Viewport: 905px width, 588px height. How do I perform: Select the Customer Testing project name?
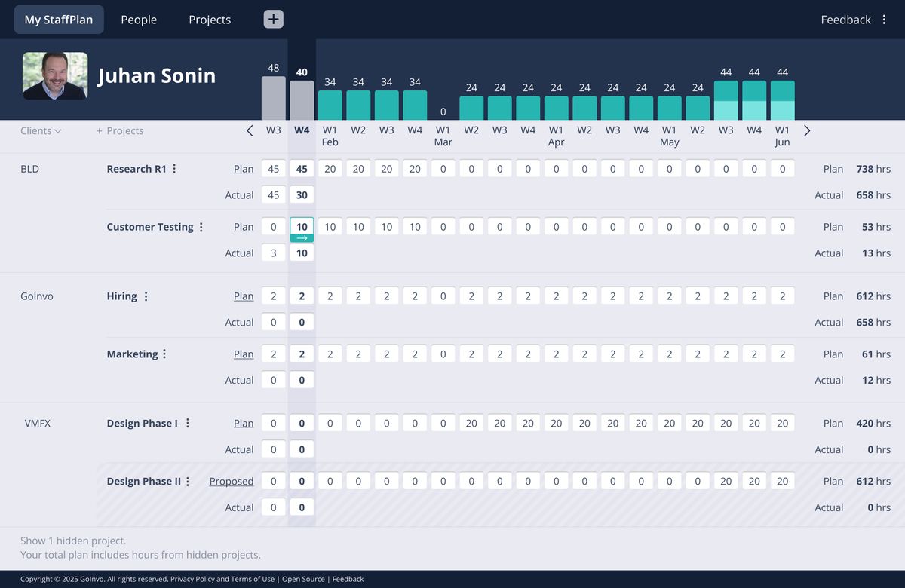coord(150,227)
